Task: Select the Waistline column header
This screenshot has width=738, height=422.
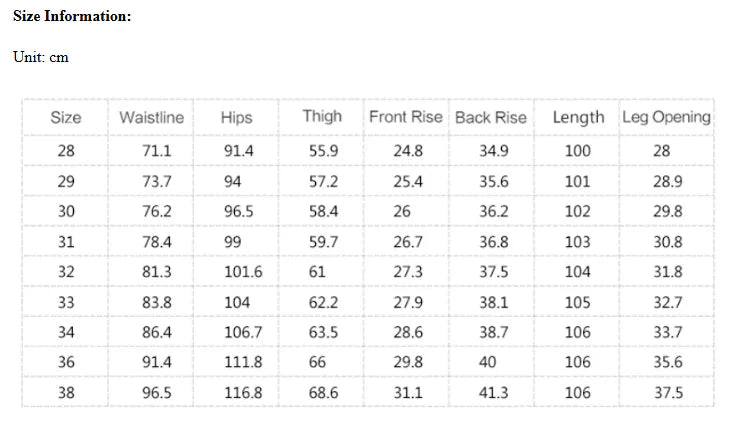Action: (151, 117)
